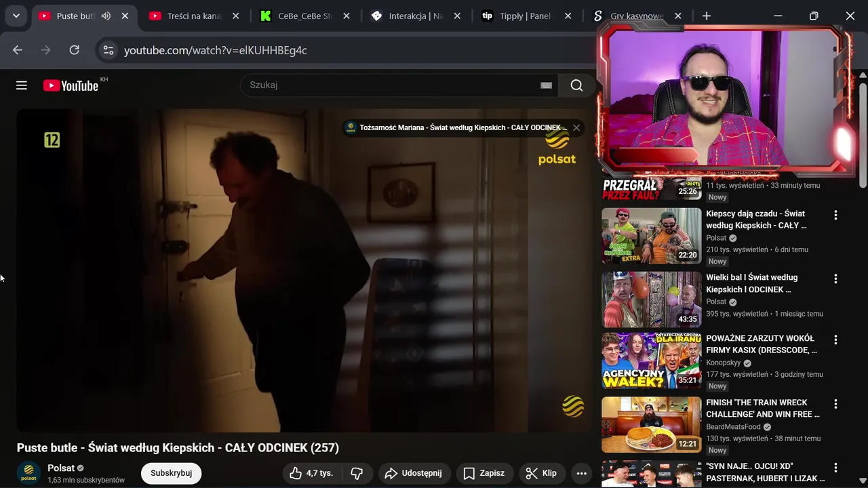
Task: Open Kiepscy dają czadu video thumbnail
Action: [651, 236]
